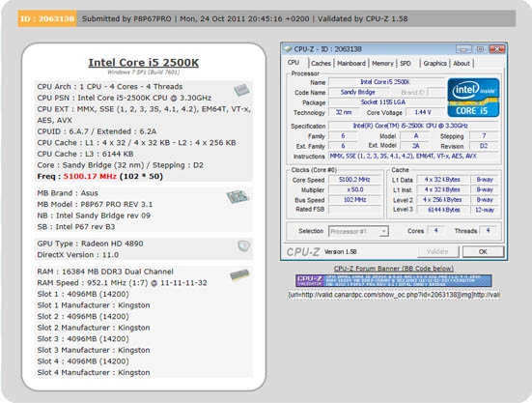Switch to the Caches tab
Screen dimensions: 532x403
pyautogui.click(x=321, y=64)
